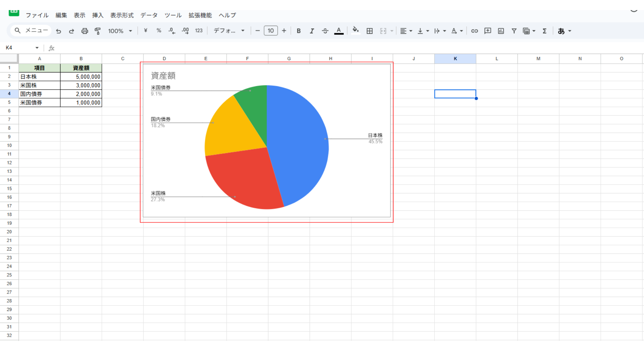Click cell with value 1,000,000

[81, 102]
